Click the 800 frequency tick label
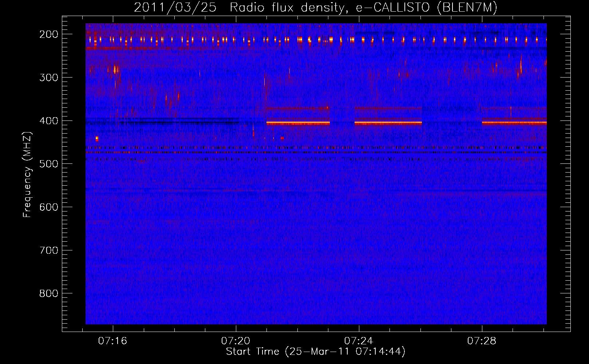This screenshot has width=589, height=364. 49,293
